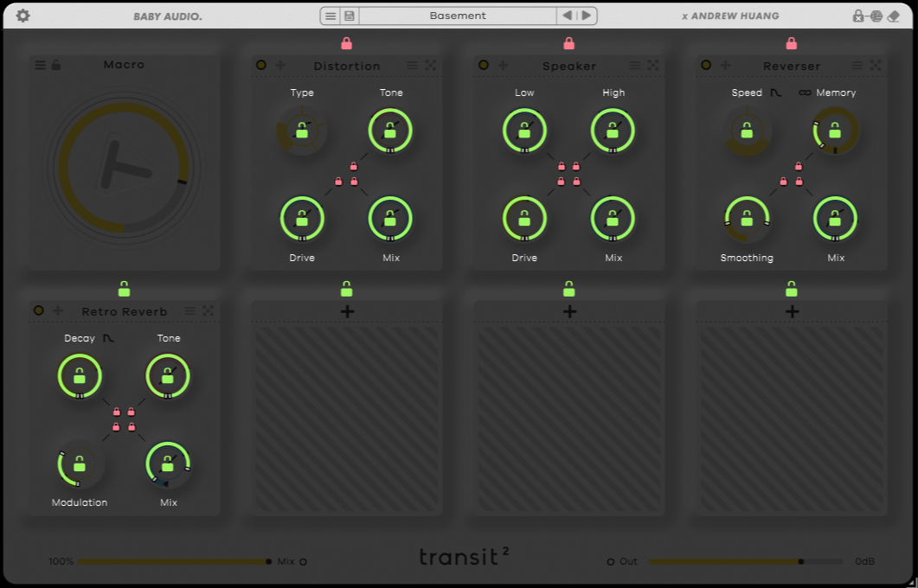Toggle lock on Reverser Mix knob
This screenshot has width=918, height=588.
(836, 218)
